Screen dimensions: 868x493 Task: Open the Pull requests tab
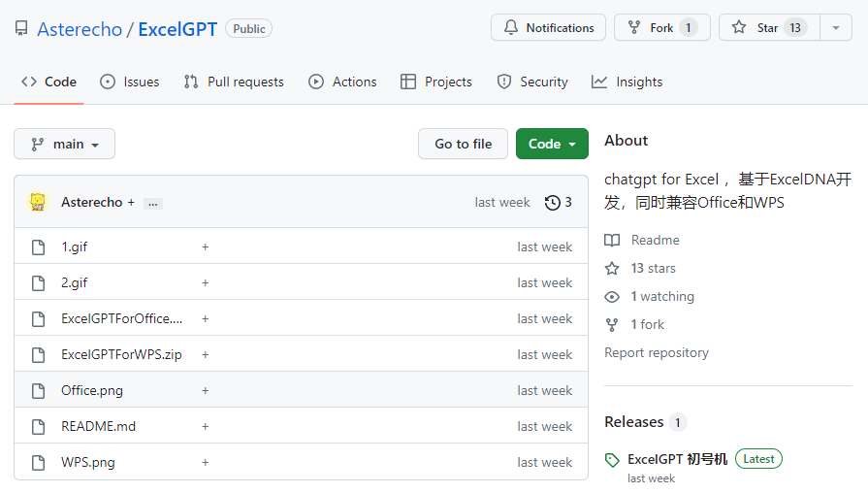coord(234,82)
